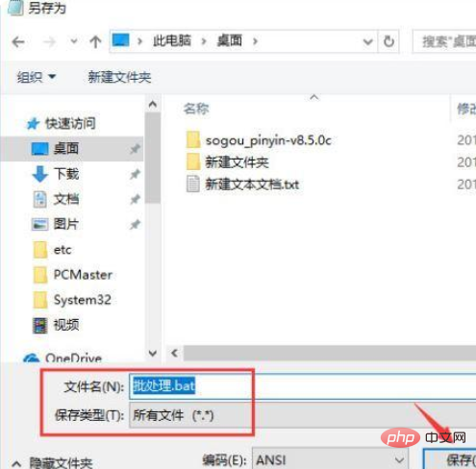Open the 保存类型 combo box
Viewport: 476px width, 469px height.
coord(302,415)
